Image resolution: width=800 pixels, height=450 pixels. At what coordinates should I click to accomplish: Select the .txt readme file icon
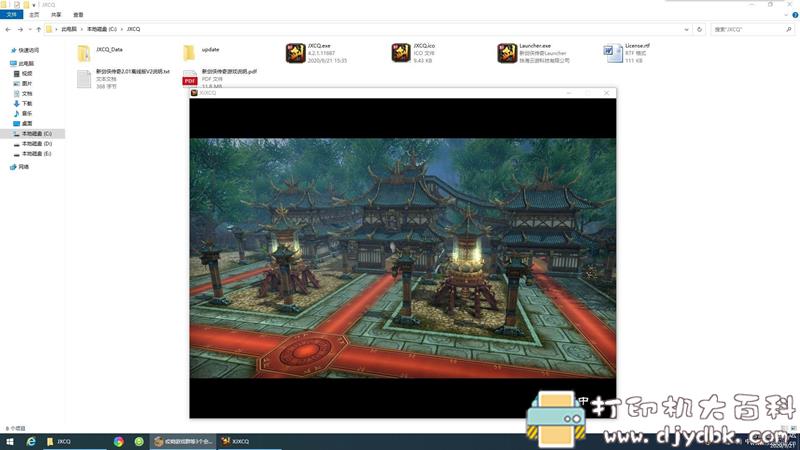pos(84,79)
